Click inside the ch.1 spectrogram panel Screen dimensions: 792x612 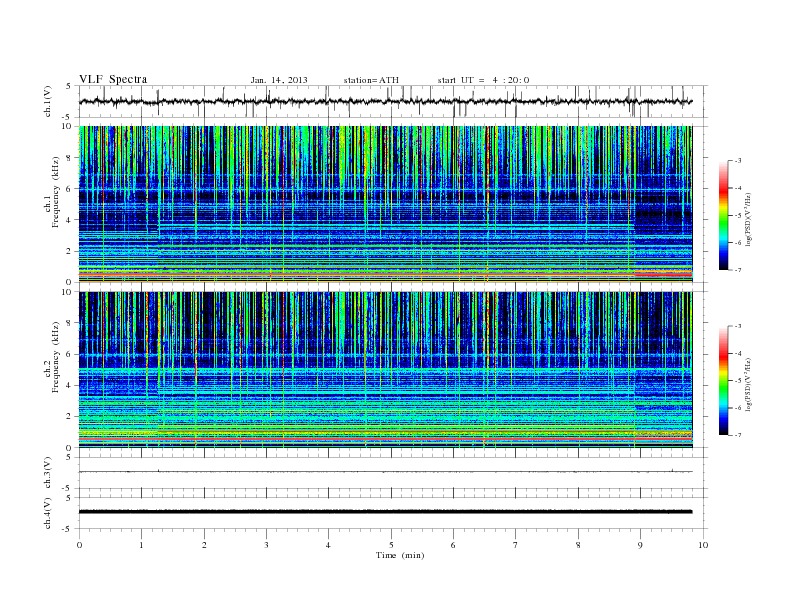pyautogui.click(x=385, y=204)
